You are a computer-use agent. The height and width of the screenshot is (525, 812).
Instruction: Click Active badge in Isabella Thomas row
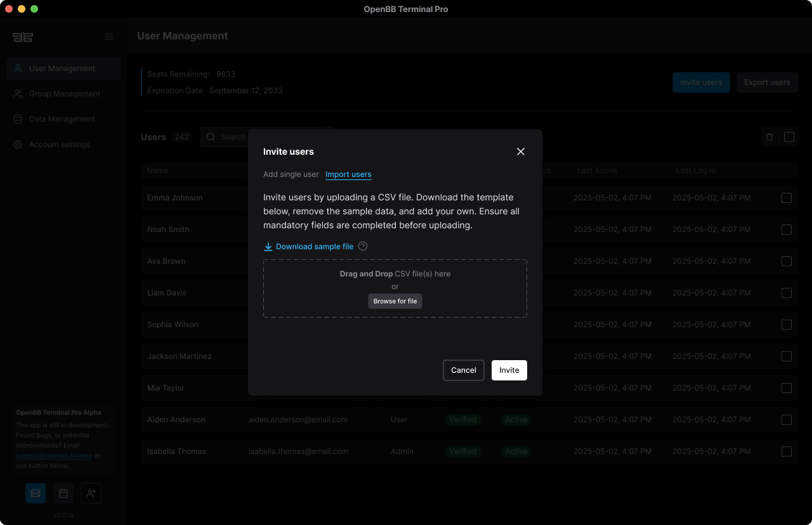(x=516, y=451)
